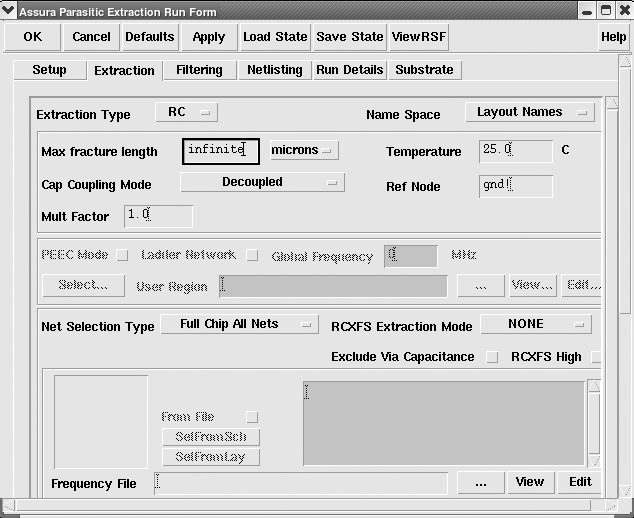Screen dimensions: 634x518
Task: Click the Global Frequency field
Action: pos(411,256)
